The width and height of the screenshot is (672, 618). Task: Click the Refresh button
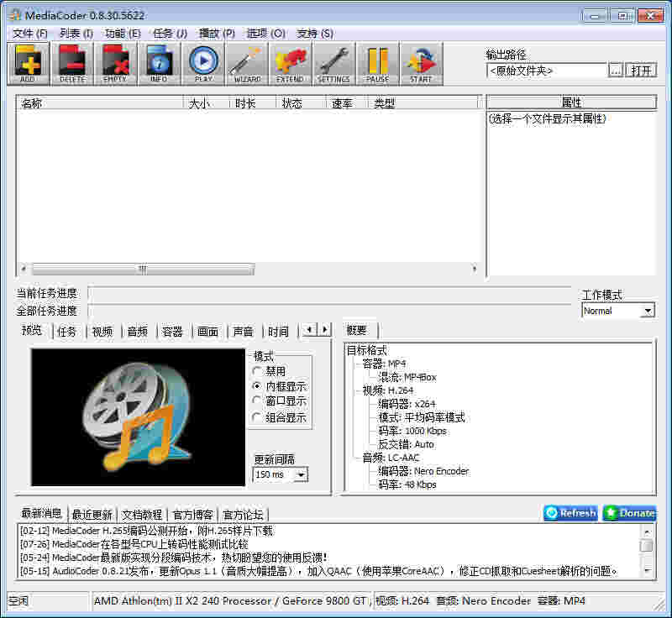pos(570,513)
